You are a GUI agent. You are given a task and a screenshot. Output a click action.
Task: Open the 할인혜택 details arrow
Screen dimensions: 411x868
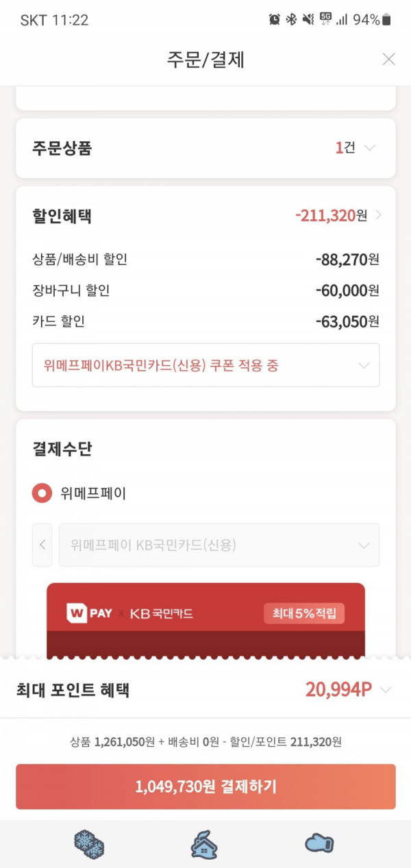click(x=379, y=216)
